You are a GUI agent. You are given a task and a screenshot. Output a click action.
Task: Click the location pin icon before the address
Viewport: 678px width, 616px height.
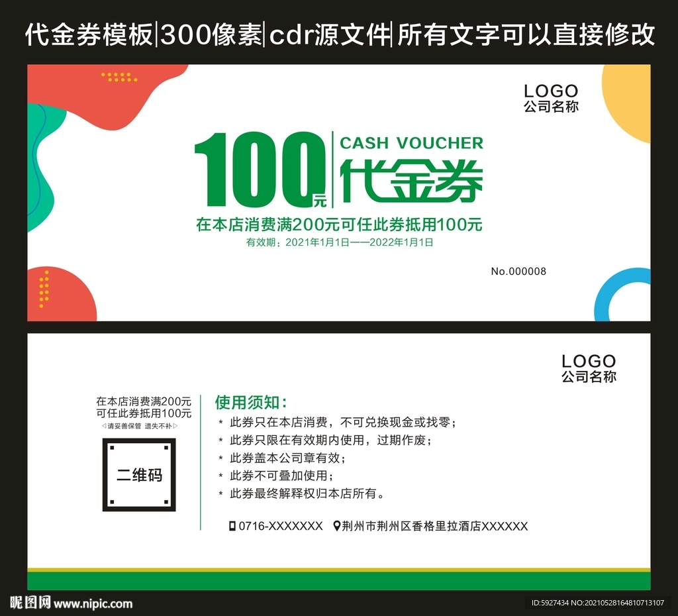337,526
